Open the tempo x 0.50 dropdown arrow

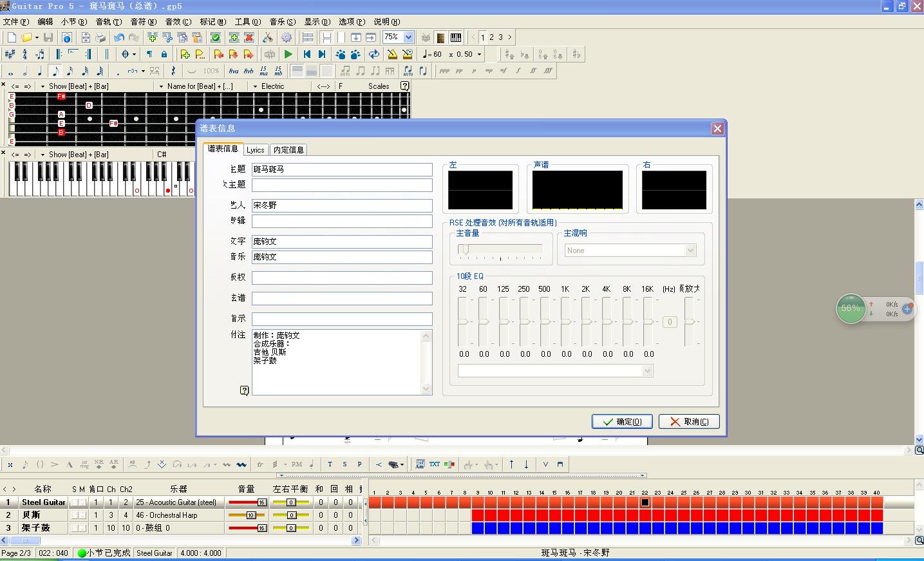(479, 54)
